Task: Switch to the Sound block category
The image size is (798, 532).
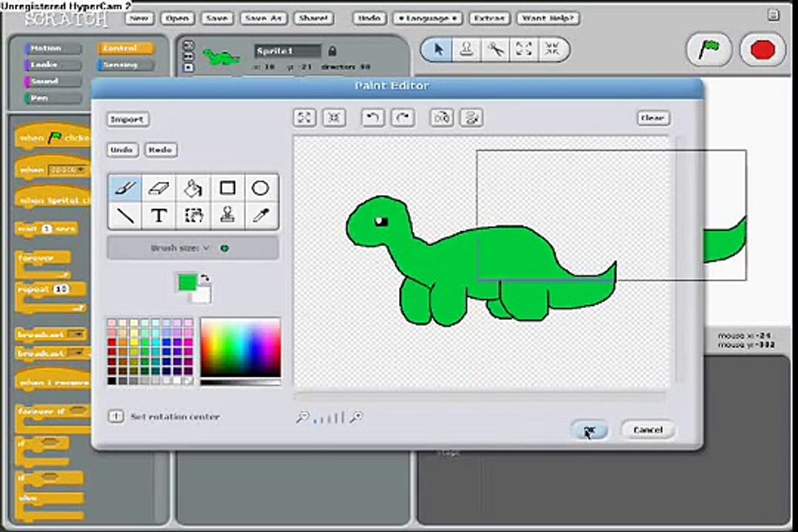Action: coord(53,81)
